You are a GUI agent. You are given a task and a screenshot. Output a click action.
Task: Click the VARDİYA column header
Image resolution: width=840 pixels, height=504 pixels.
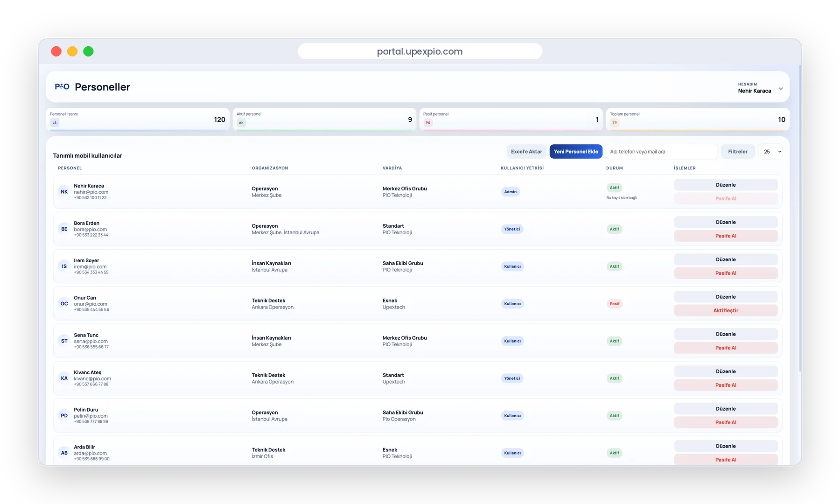[x=392, y=168]
